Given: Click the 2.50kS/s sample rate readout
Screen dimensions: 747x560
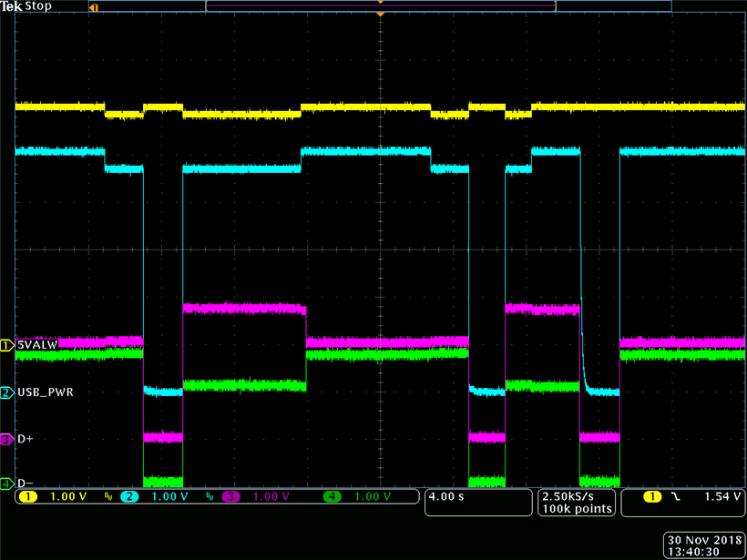Looking at the screenshot, I should (x=568, y=496).
